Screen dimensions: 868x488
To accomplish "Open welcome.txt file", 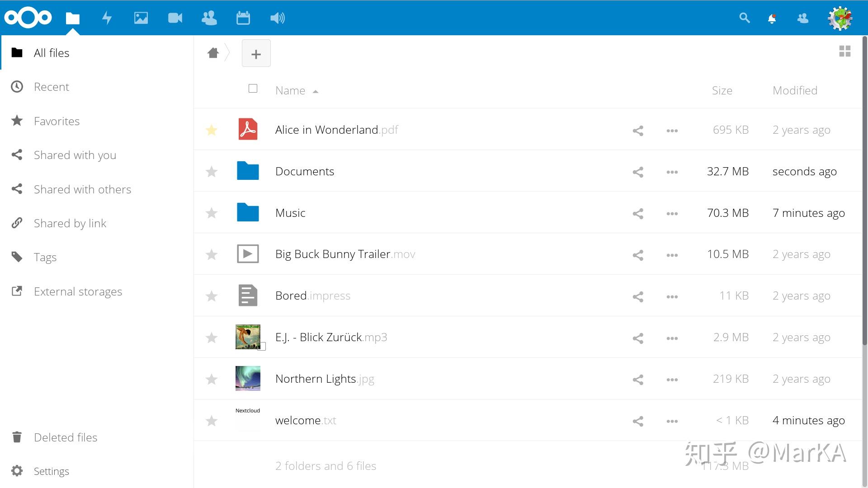I will pyautogui.click(x=306, y=421).
